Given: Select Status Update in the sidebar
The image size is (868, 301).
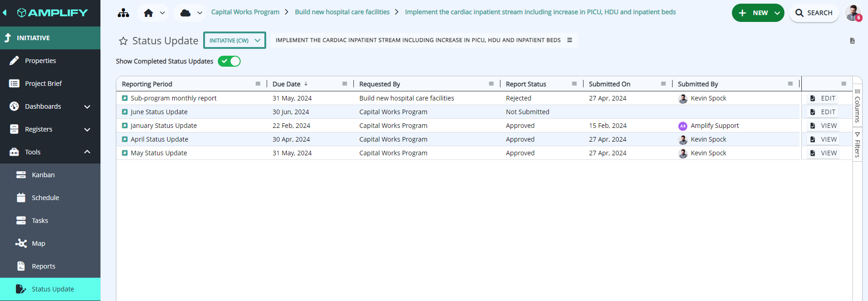Looking at the screenshot, I should (50, 289).
